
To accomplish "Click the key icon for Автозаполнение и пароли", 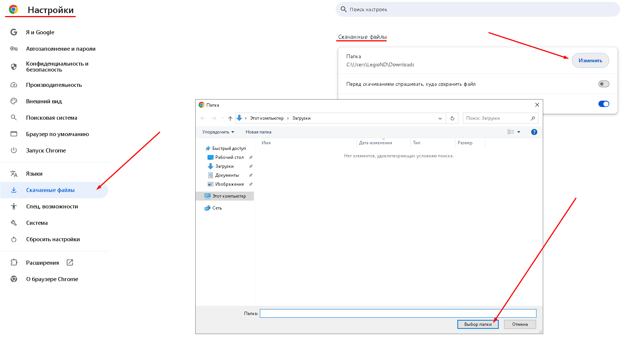I will point(14,48).
